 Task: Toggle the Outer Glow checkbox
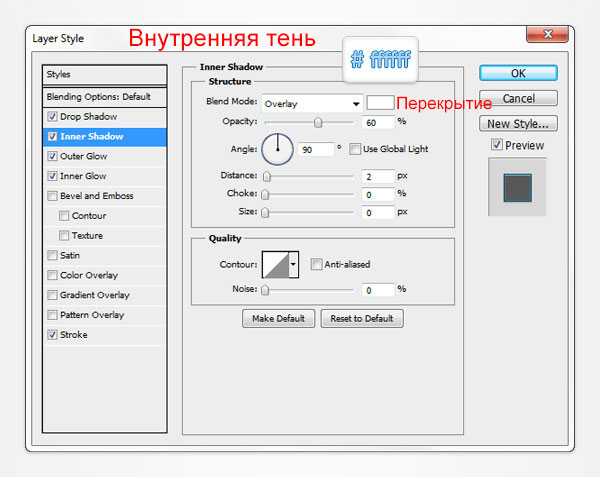coord(52,156)
